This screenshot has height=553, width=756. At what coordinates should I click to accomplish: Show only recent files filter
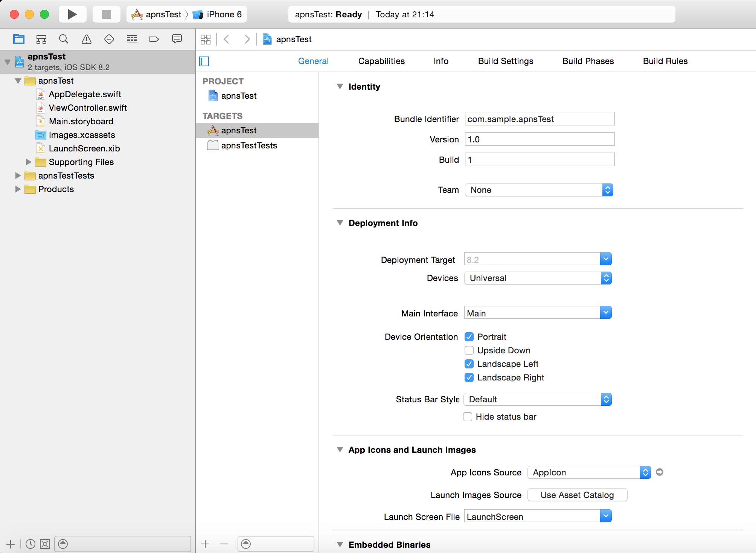pos(30,544)
